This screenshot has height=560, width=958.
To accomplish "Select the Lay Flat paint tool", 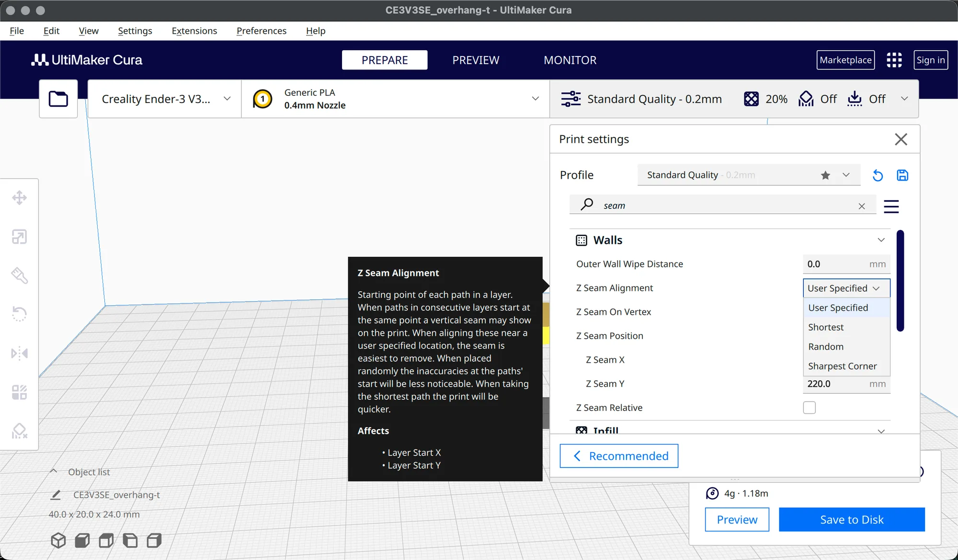I will click(x=19, y=275).
